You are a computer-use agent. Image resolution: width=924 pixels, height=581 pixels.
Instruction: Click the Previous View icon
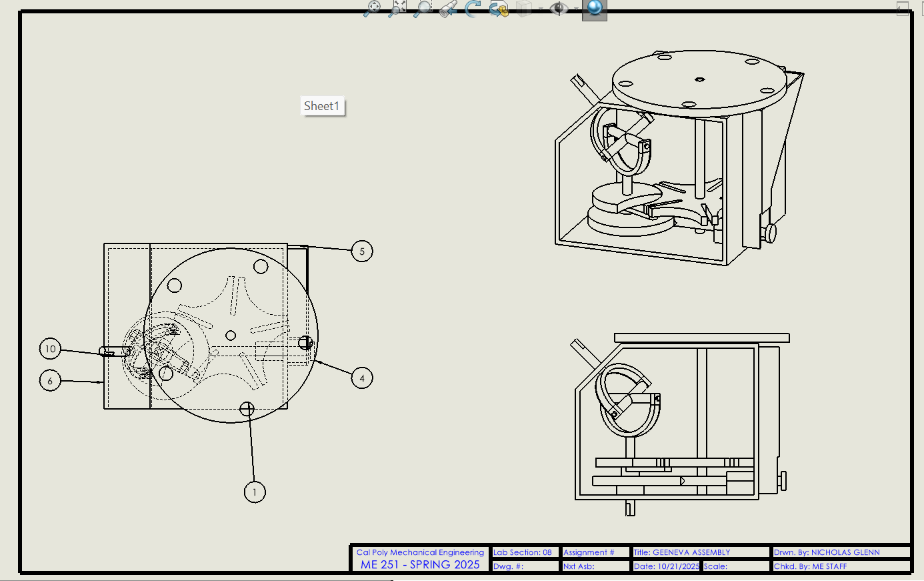448,8
